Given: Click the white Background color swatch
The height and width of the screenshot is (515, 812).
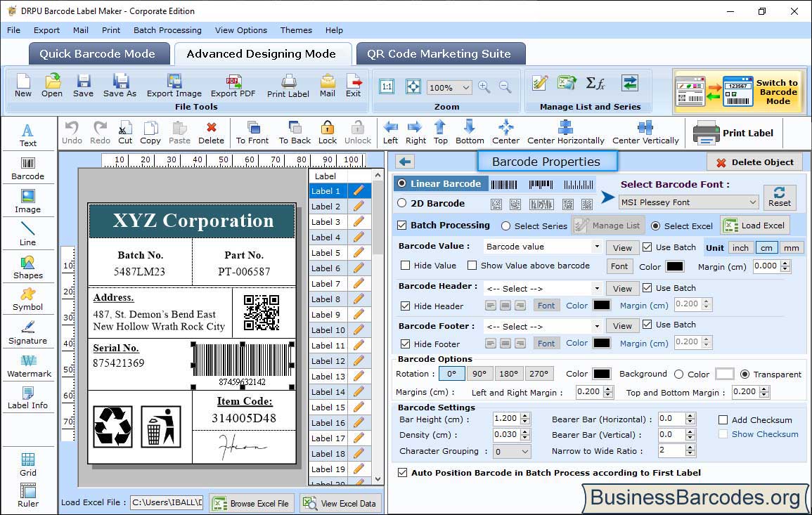Looking at the screenshot, I should click(724, 374).
